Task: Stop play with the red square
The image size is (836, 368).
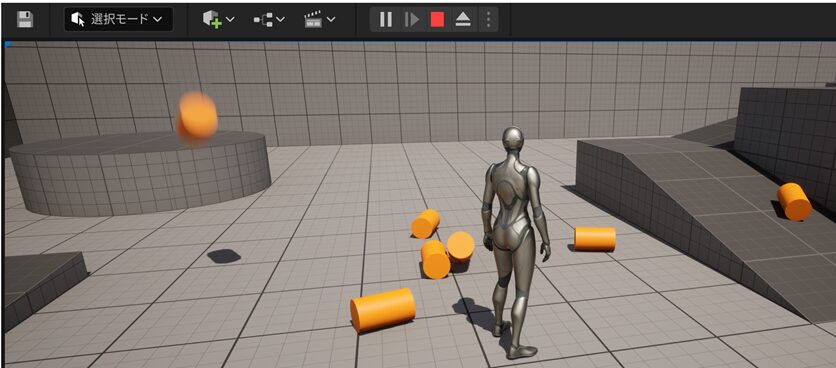Action: 437,20
